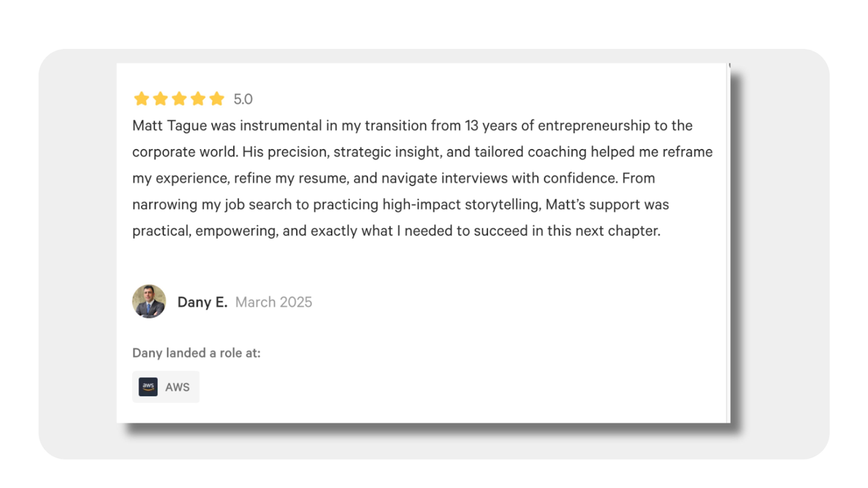Click the first yellow rating star
The image size is (868, 488).
click(142, 99)
